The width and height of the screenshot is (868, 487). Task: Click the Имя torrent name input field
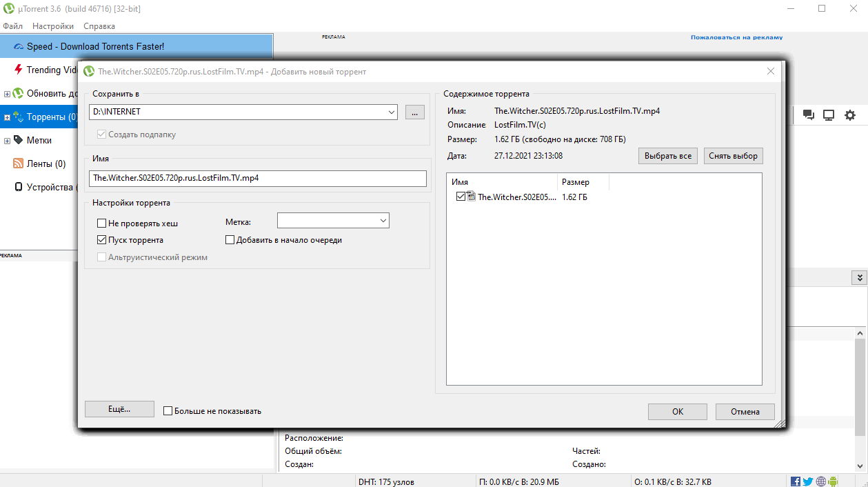[258, 178]
